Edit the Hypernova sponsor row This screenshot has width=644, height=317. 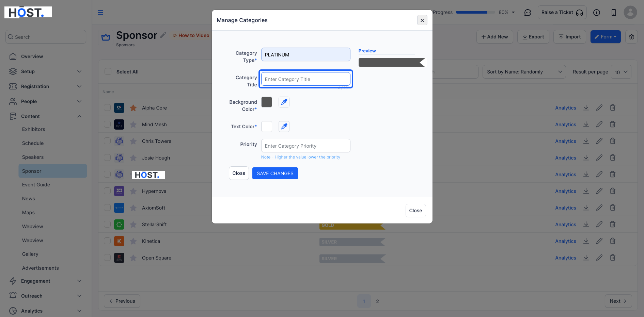tap(599, 191)
